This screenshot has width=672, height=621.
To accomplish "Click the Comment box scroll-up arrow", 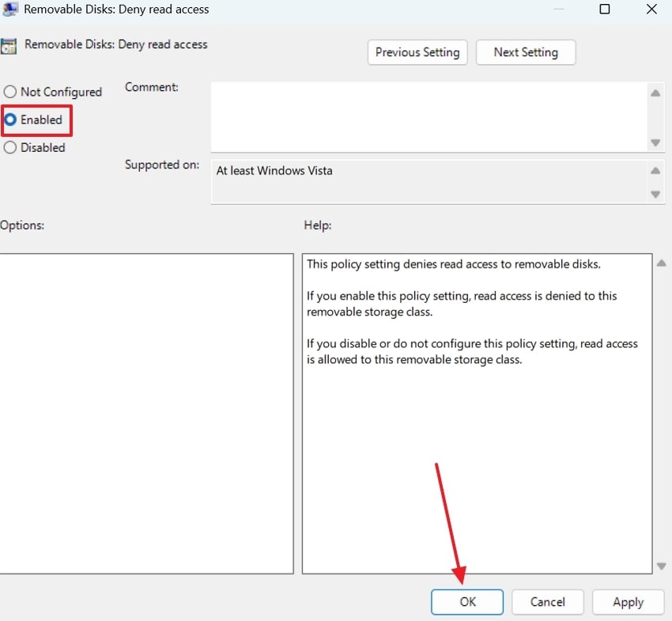I will (x=655, y=93).
